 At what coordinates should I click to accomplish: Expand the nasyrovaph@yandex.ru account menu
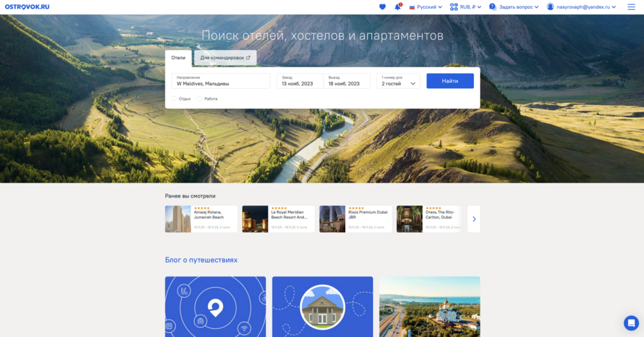tap(586, 7)
